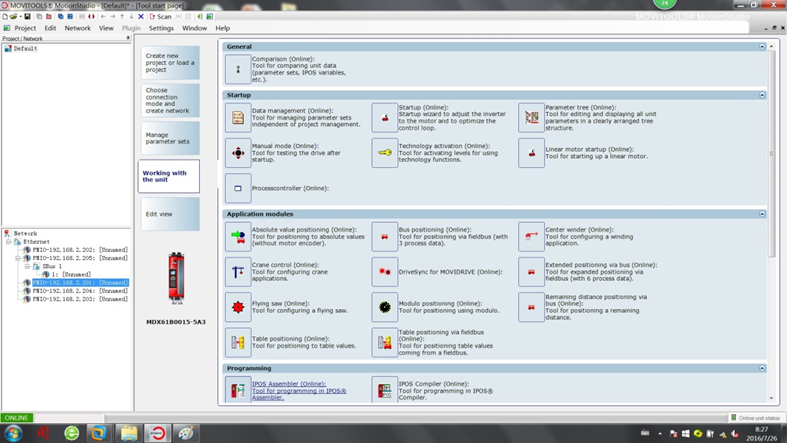
Task: Open Modulo positioning tool icon
Action: pyautogui.click(x=384, y=307)
